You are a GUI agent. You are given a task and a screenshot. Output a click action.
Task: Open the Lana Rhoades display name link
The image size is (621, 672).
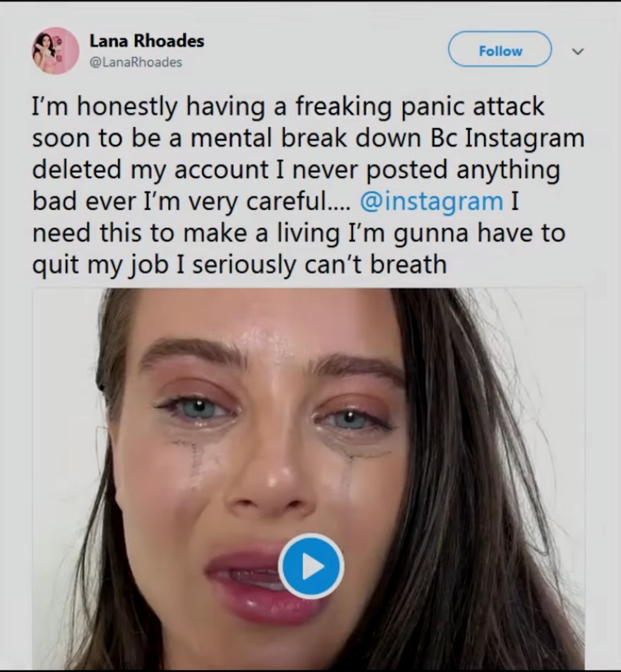(x=146, y=41)
